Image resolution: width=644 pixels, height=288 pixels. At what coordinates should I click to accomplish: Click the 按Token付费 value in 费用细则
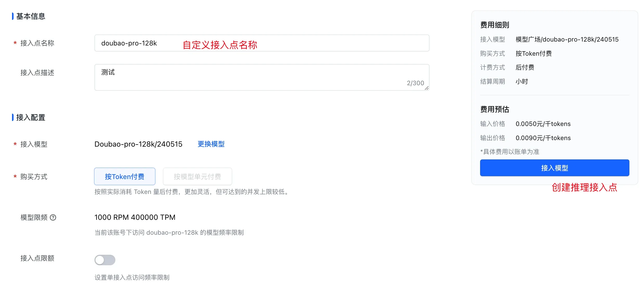[x=533, y=53]
